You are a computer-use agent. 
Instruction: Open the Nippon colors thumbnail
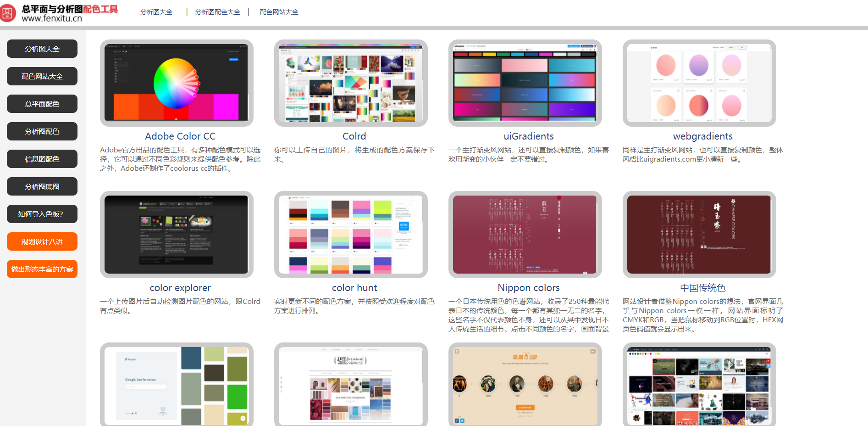point(525,235)
